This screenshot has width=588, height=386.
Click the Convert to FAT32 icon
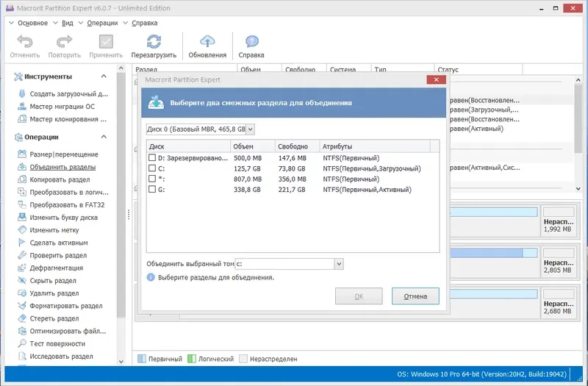(x=22, y=205)
